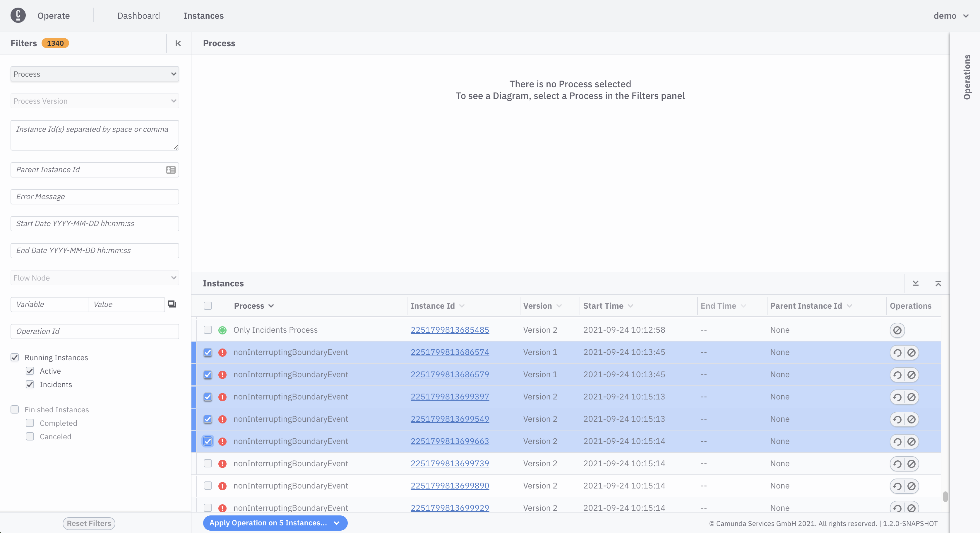Open the Process Version dropdown
This screenshot has height=533, width=980.
pos(95,100)
